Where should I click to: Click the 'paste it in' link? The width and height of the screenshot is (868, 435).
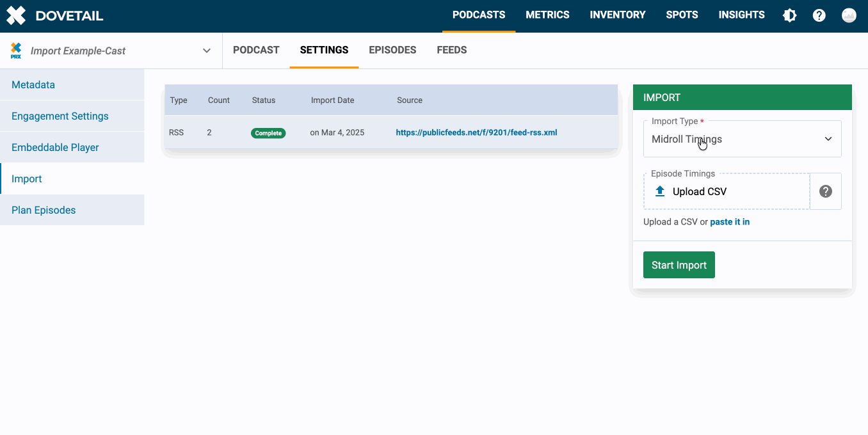(730, 222)
